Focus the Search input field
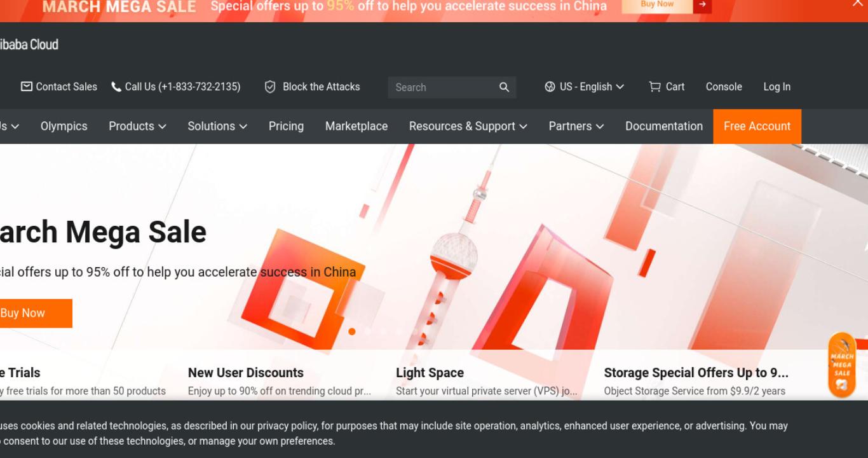This screenshot has height=458, width=868. tap(445, 87)
